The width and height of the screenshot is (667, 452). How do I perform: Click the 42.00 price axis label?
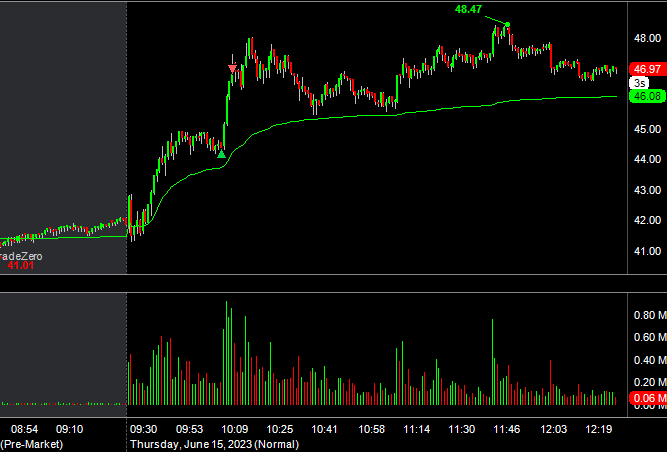click(x=647, y=220)
